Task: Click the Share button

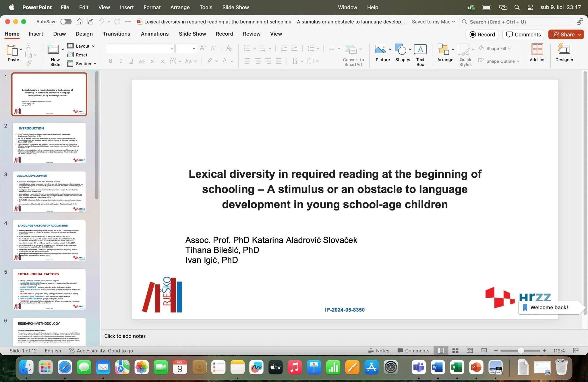Action: tap(564, 34)
